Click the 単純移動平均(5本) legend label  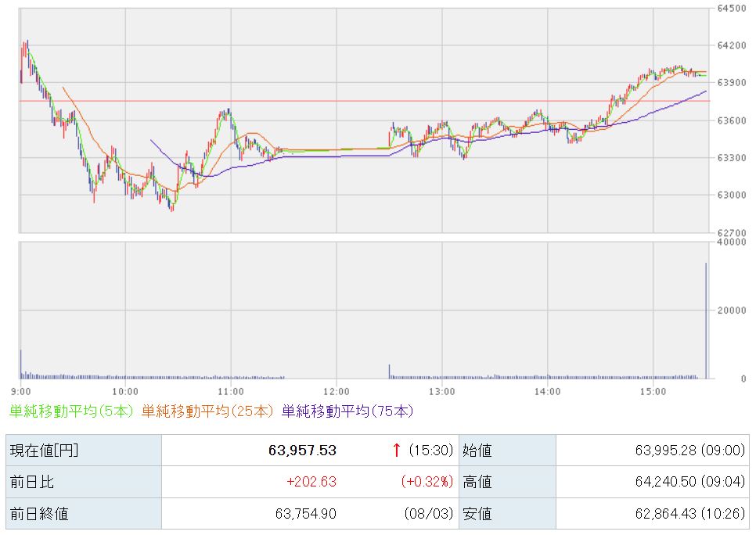pos(71,411)
